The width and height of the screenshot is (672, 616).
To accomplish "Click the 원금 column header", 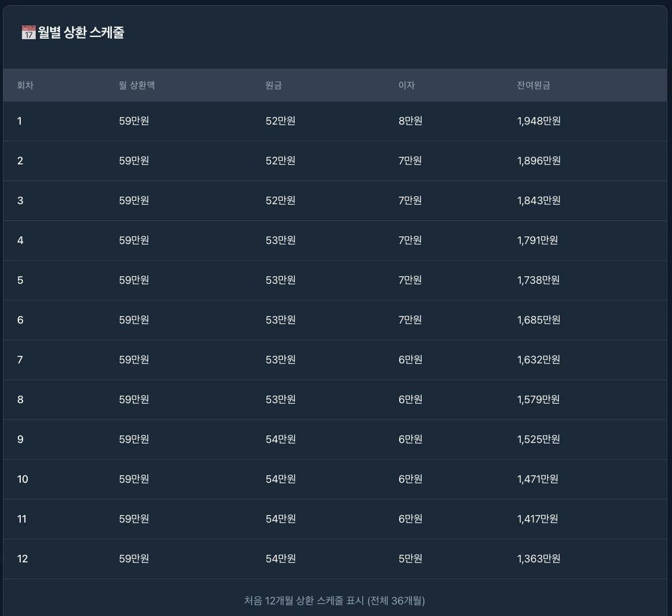I will point(273,85).
